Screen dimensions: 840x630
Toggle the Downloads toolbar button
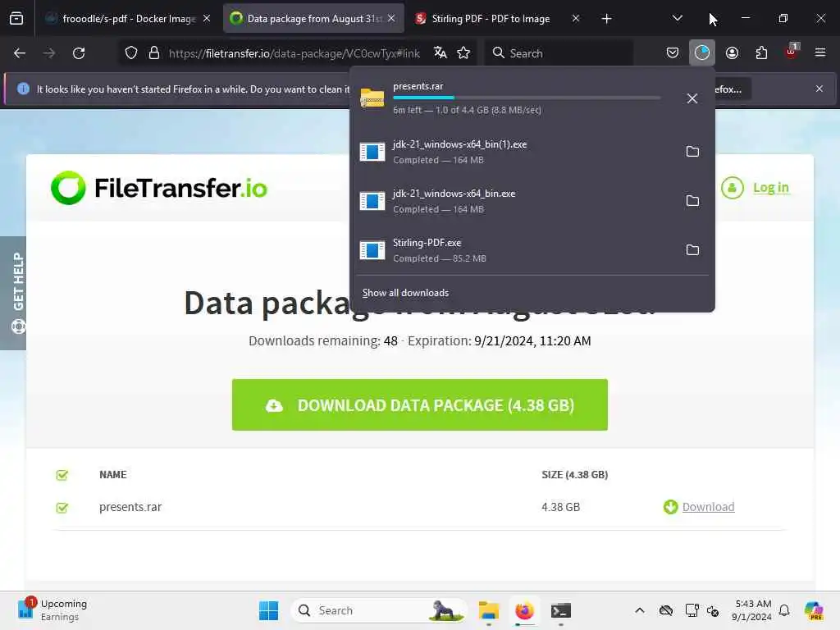click(x=702, y=53)
